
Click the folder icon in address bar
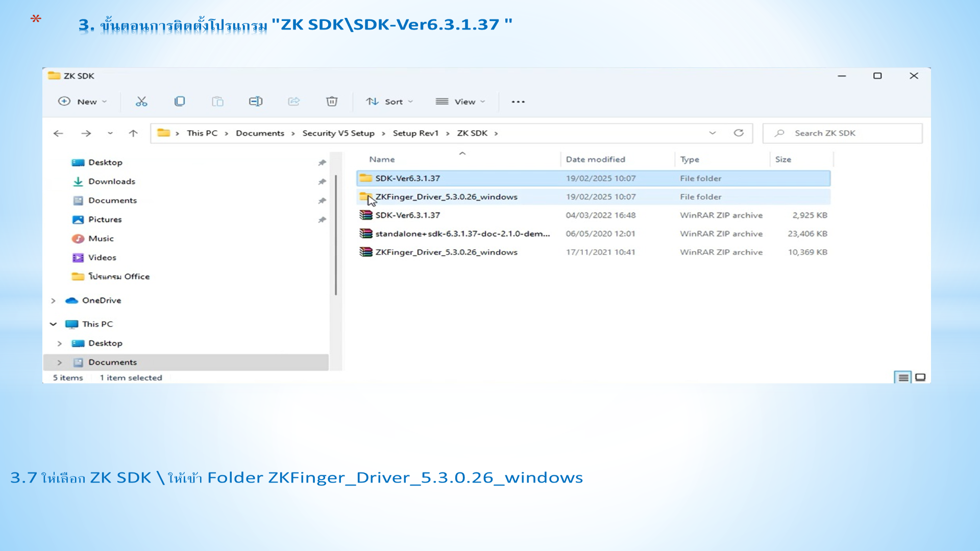163,133
